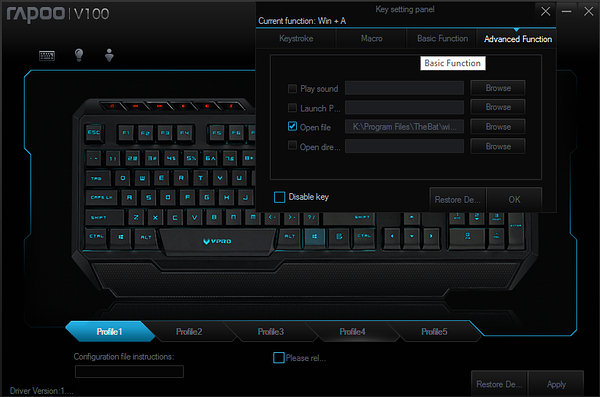Browse for the Open file path

click(498, 127)
